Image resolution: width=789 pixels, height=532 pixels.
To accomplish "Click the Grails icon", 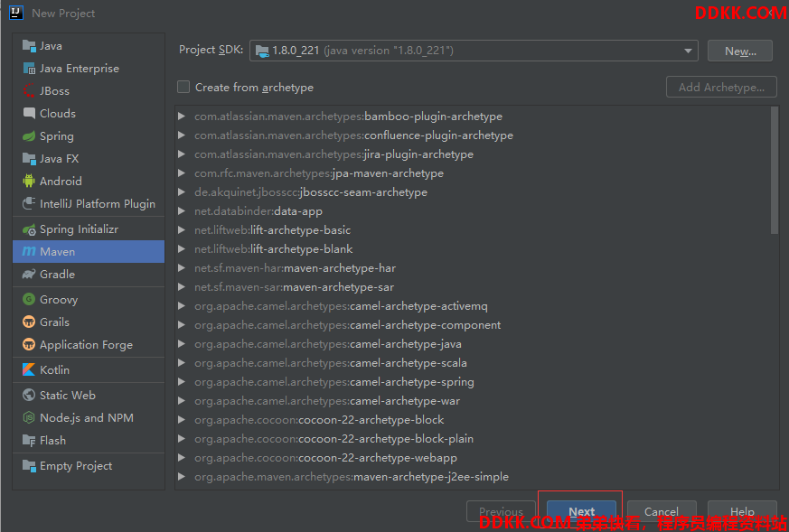I will click(x=29, y=322).
